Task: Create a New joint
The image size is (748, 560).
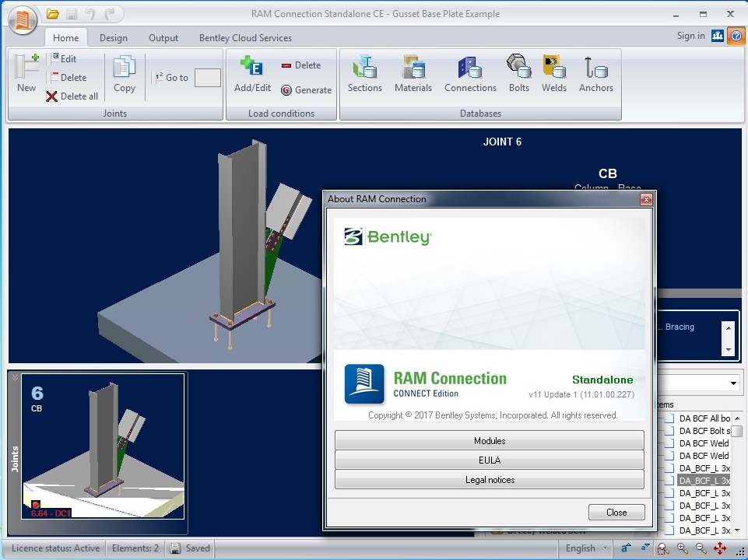Action: point(26,73)
